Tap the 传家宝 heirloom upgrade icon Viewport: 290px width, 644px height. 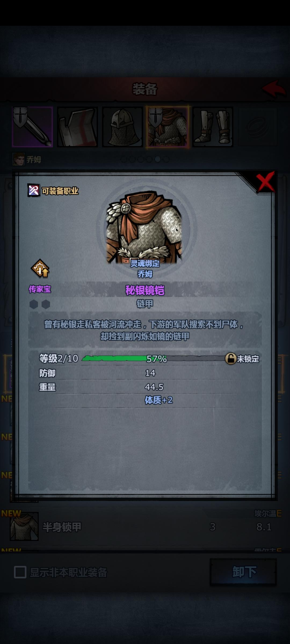coord(40,269)
